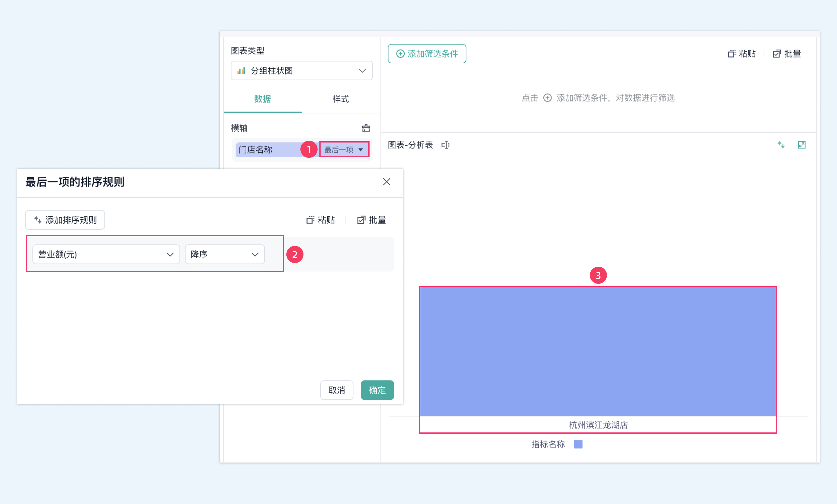Click the plus icon in 添加筛选条件 button

(400, 54)
